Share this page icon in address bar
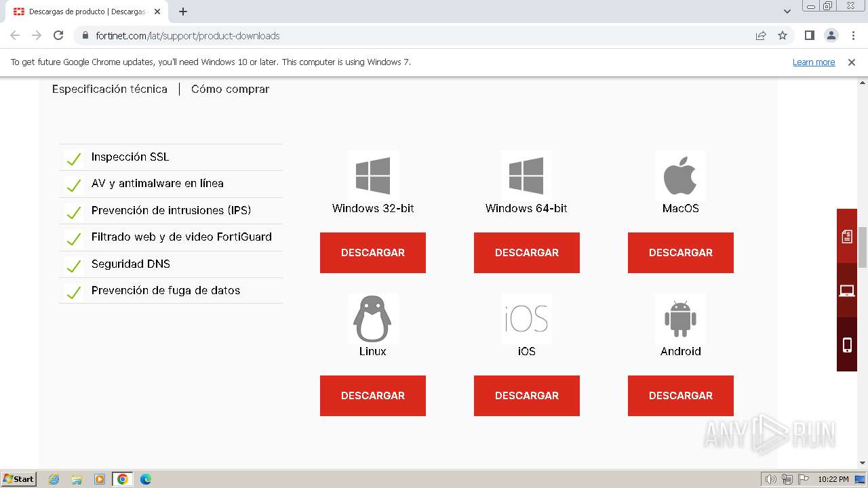 tap(761, 35)
